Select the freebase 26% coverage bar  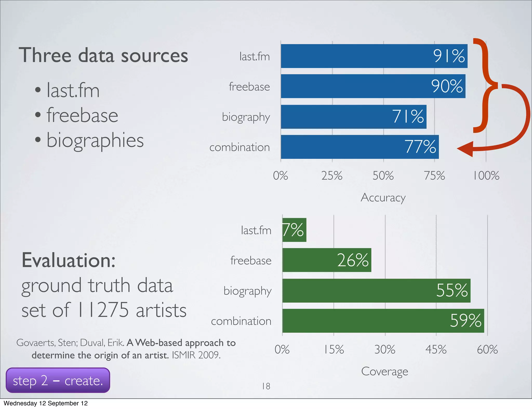327,260
